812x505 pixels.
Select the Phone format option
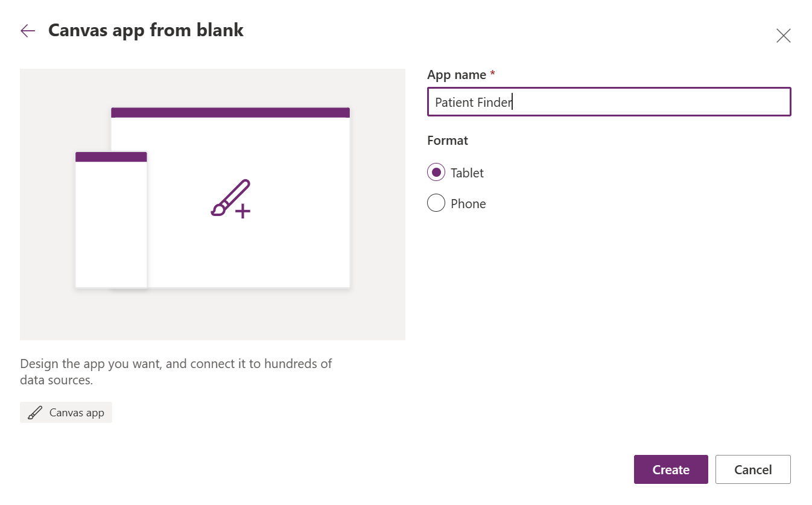(436, 203)
